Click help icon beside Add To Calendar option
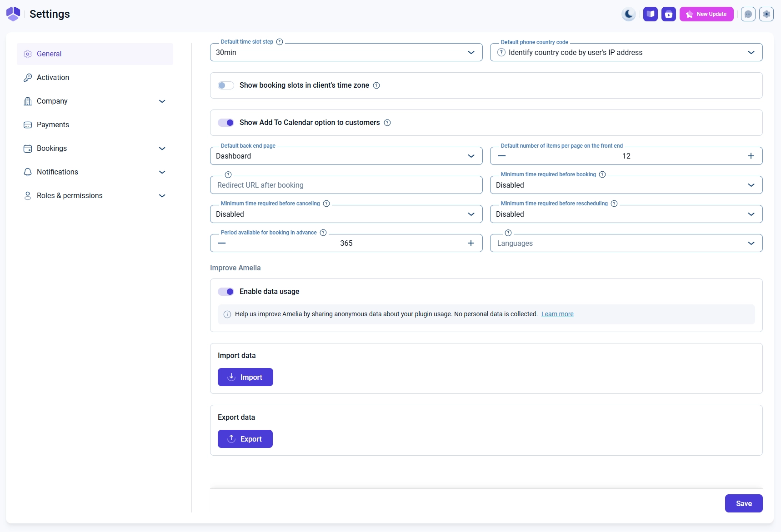The image size is (781, 532). click(387, 123)
